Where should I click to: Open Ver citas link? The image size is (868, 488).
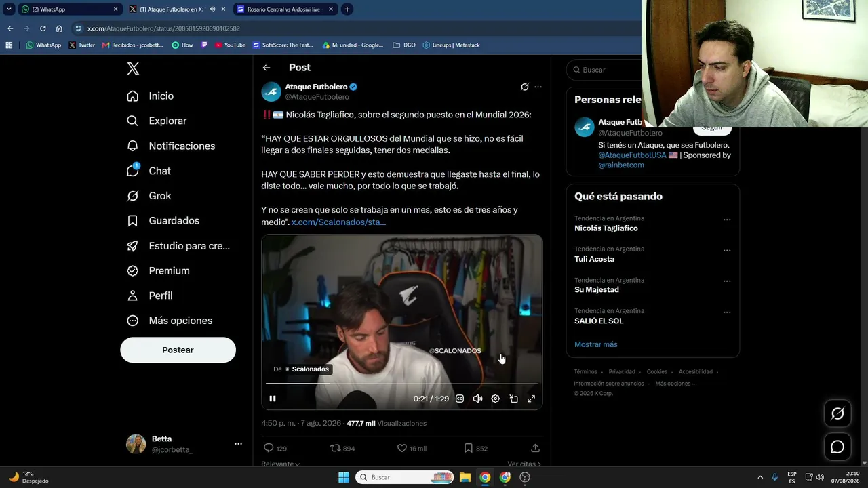tap(524, 464)
